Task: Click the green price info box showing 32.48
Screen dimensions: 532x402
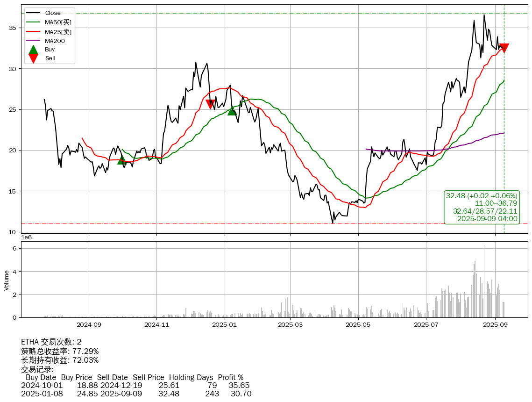Action: pos(482,207)
